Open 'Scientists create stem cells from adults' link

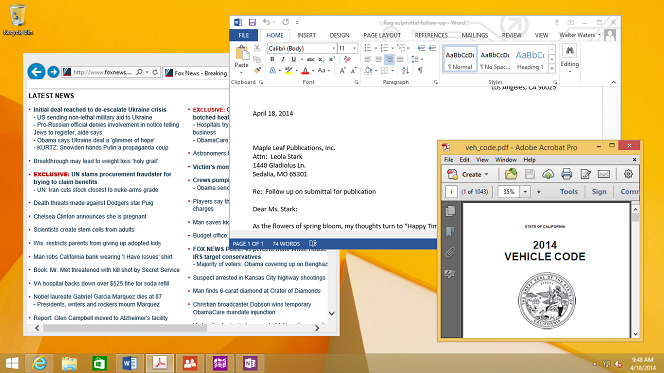tap(84, 229)
